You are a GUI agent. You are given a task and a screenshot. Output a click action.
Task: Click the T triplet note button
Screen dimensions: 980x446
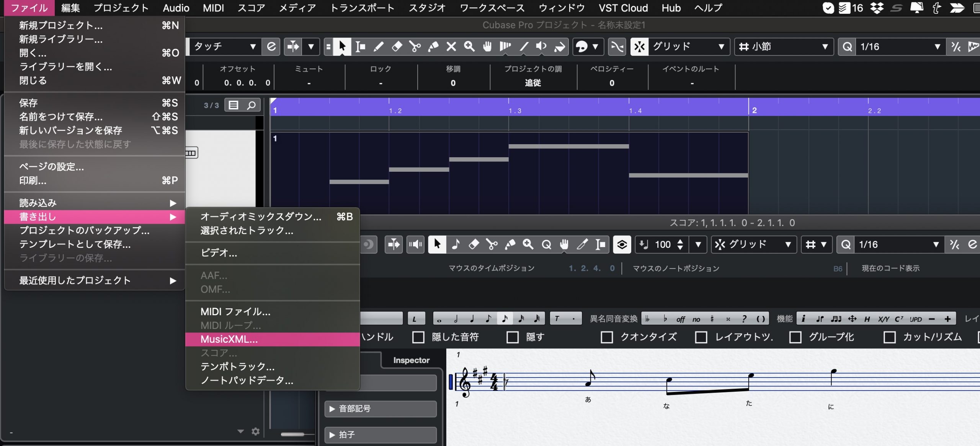click(557, 319)
